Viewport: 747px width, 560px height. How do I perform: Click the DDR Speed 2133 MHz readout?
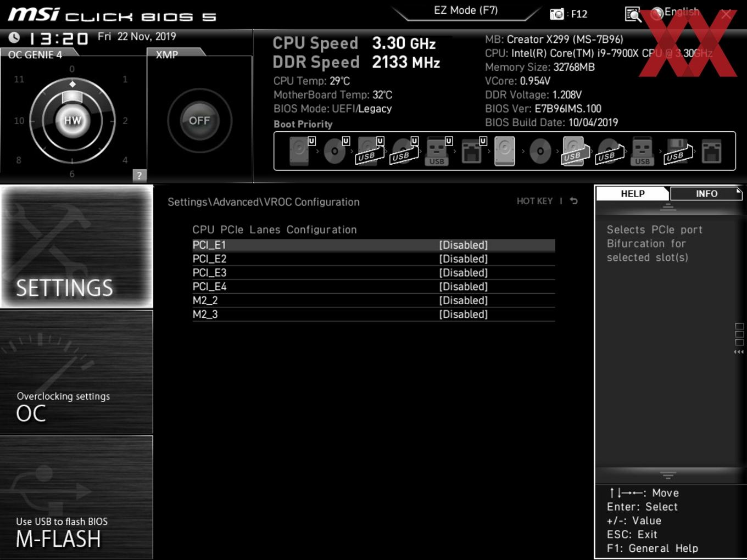[356, 63]
